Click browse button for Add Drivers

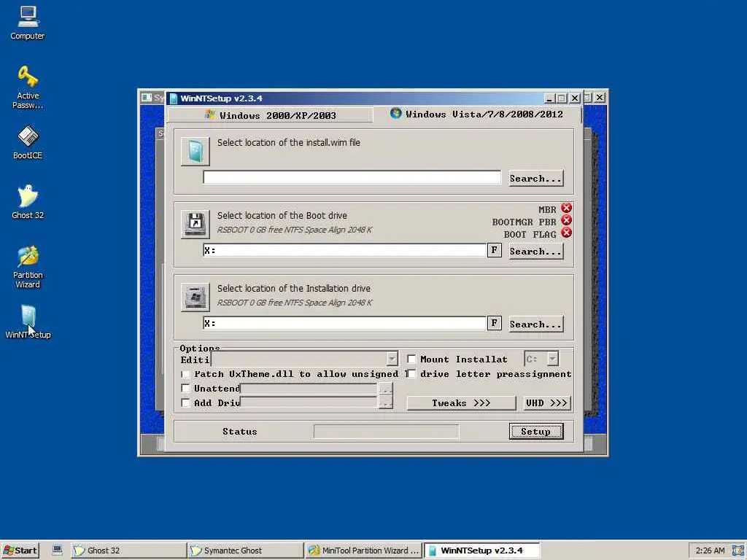[385, 402]
